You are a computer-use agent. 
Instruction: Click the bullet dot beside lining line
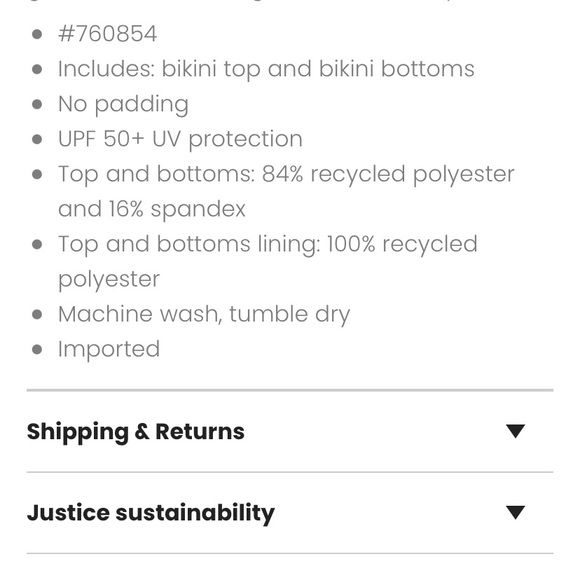tap(37, 245)
